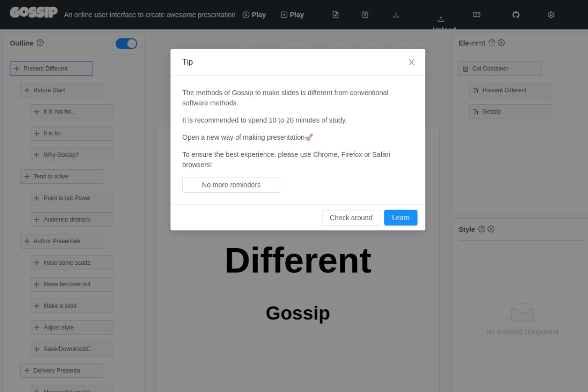Click the new file icon in header
Image resolution: width=588 pixels, height=392 pixels.
335,15
